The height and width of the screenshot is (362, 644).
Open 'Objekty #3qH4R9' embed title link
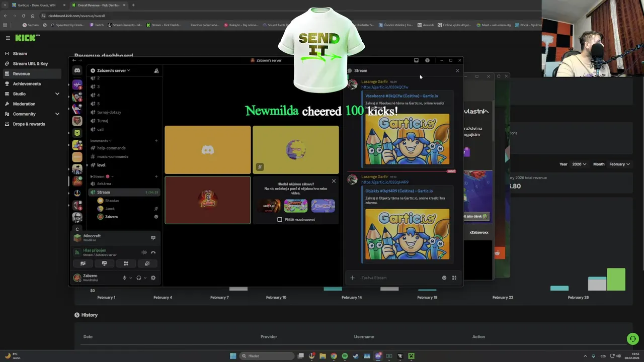click(x=399, y=191)
